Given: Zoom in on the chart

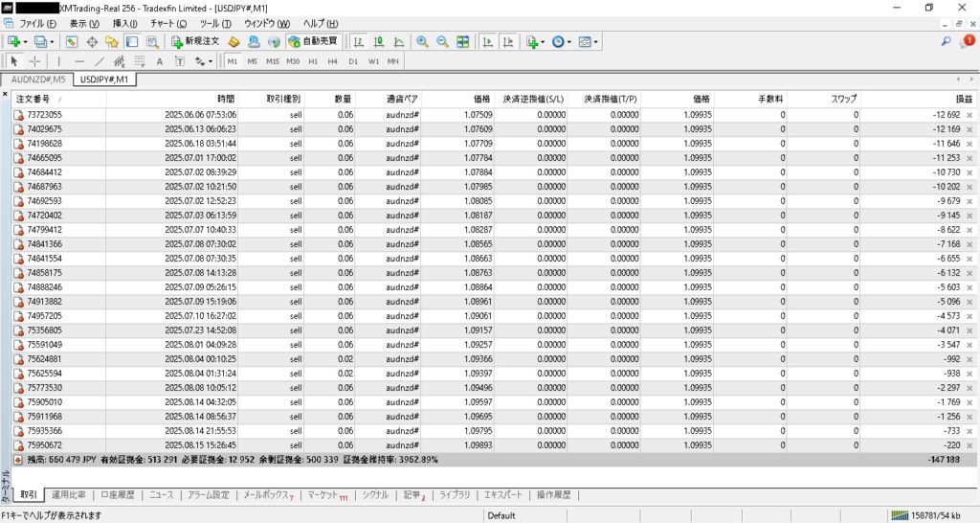Looking at the screenshot, I should [422, 42].
